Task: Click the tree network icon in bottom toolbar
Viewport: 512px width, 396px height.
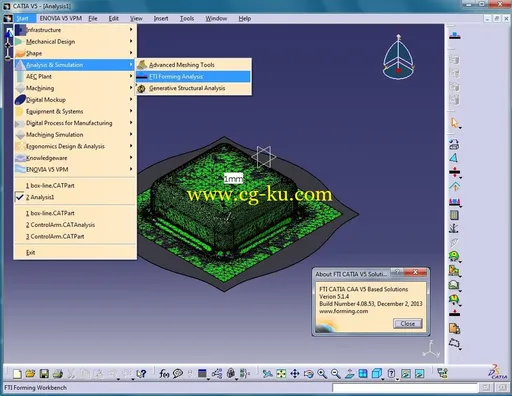Action: click(443, 374)
